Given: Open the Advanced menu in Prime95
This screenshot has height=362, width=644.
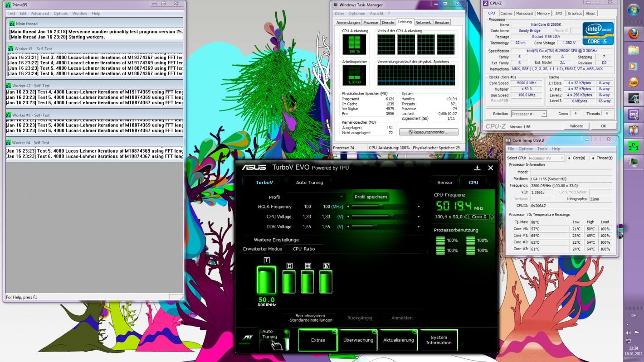Looking at the screenshot, I should [40, 14].
